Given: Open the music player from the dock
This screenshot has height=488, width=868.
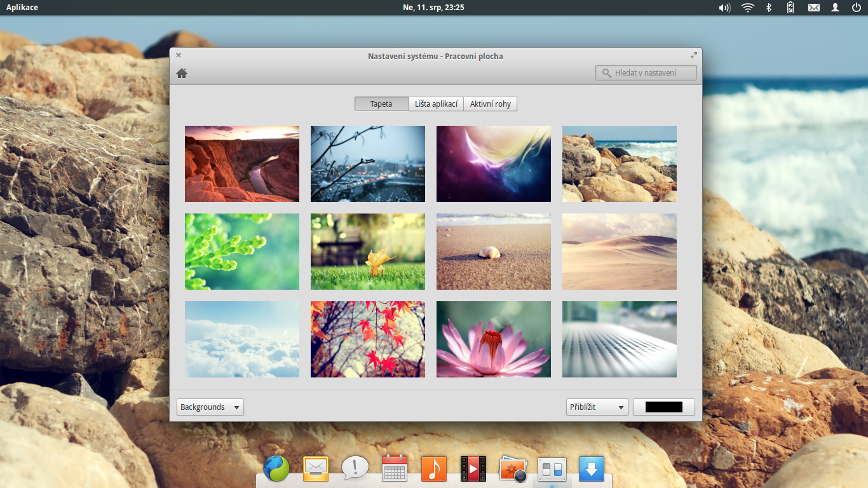Looking at the screenshot, I should coord(433,468).
